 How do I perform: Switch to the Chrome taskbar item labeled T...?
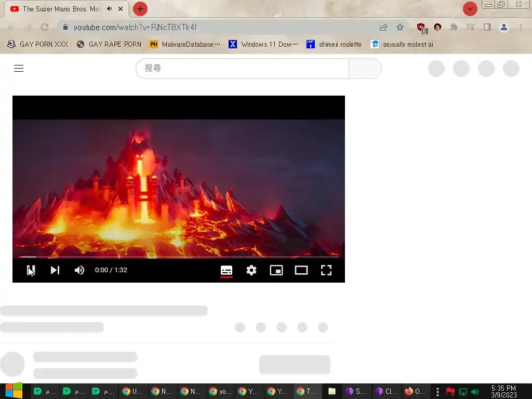click(307, 392)
